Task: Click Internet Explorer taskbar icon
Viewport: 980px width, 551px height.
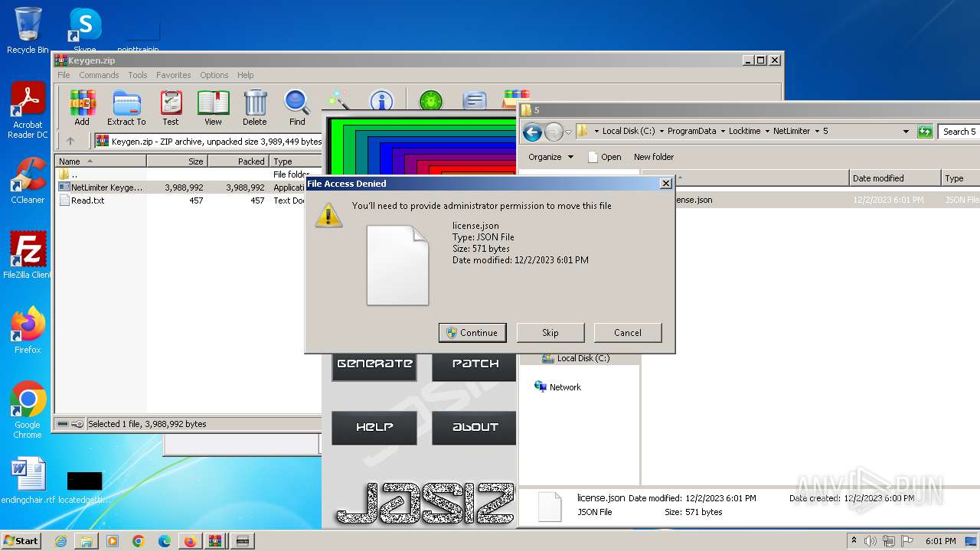Action: coord(60,541)
